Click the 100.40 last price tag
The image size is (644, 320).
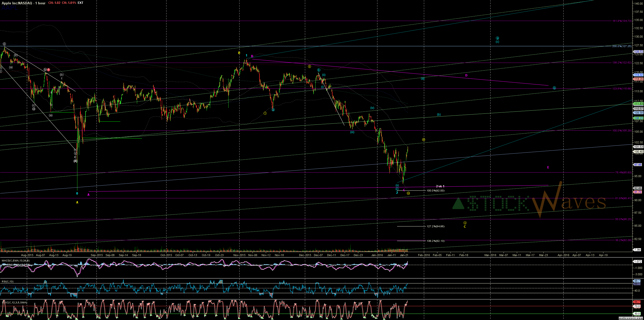638,152
